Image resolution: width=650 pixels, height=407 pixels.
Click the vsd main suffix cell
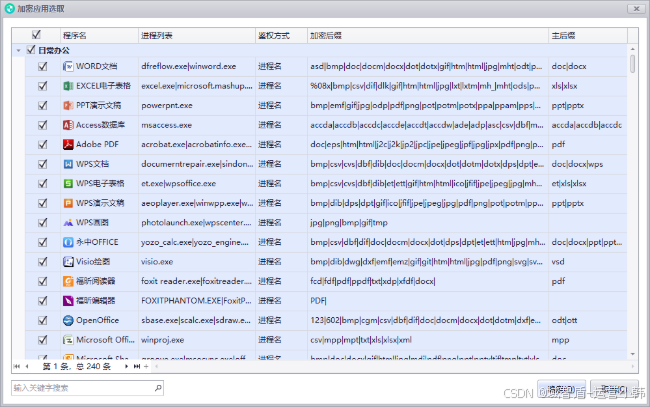(588, 262)
